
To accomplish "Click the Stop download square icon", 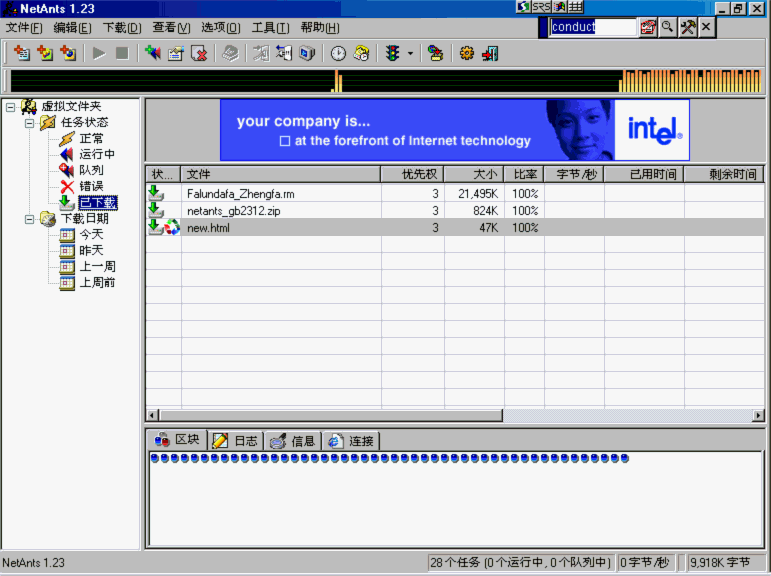I will coord(122,53).
